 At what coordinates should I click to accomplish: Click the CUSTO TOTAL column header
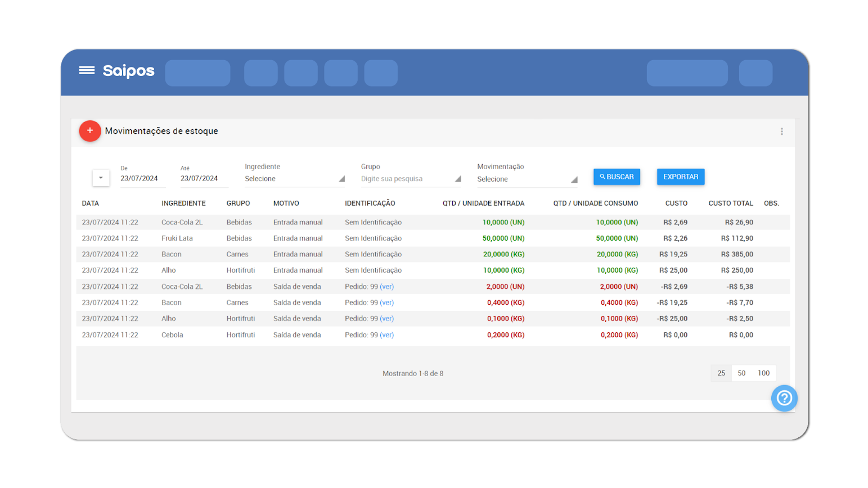731,204
